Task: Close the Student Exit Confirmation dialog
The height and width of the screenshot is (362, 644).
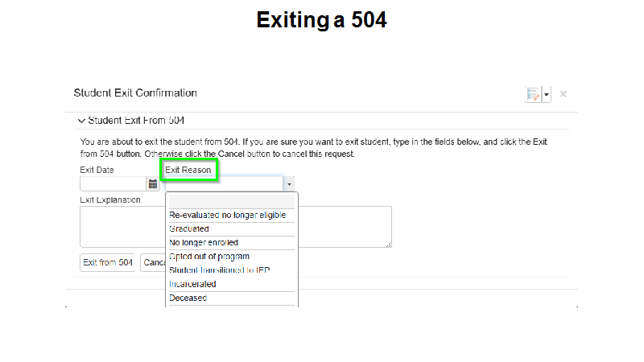Action: coord(563,94)
